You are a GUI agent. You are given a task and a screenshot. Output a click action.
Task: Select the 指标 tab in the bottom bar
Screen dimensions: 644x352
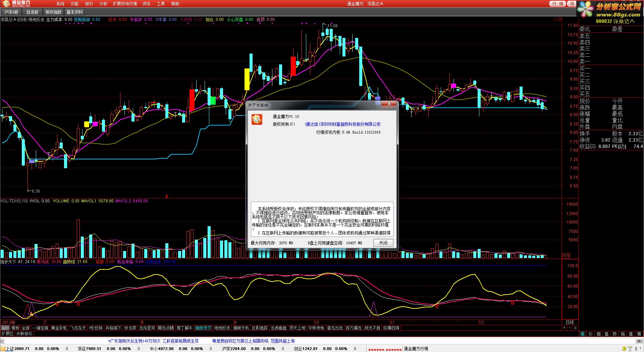click(x=5, y=328)
